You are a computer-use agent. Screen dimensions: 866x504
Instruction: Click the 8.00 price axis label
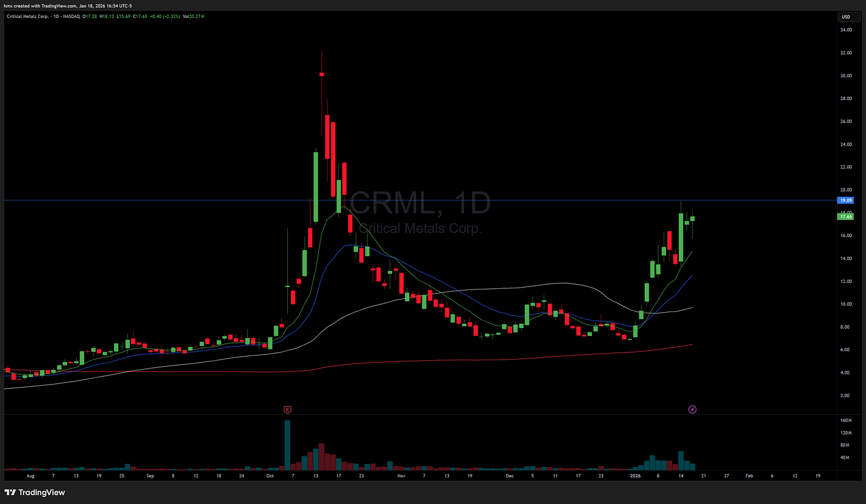845,327
